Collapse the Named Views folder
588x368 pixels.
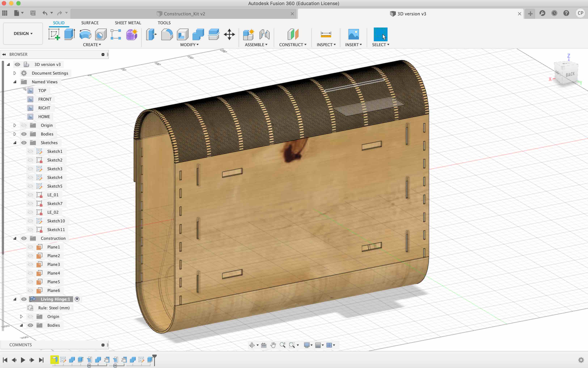[15, 82]
